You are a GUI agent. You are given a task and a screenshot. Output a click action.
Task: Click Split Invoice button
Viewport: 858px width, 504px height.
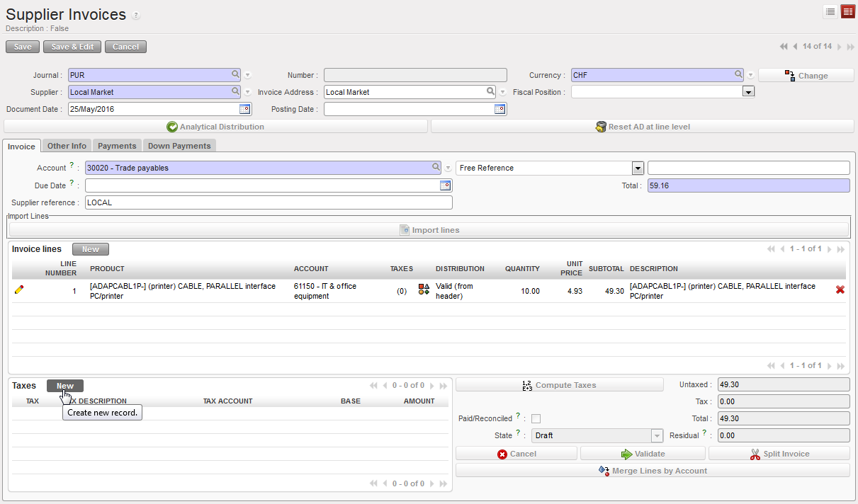click(x=779, y=454)
